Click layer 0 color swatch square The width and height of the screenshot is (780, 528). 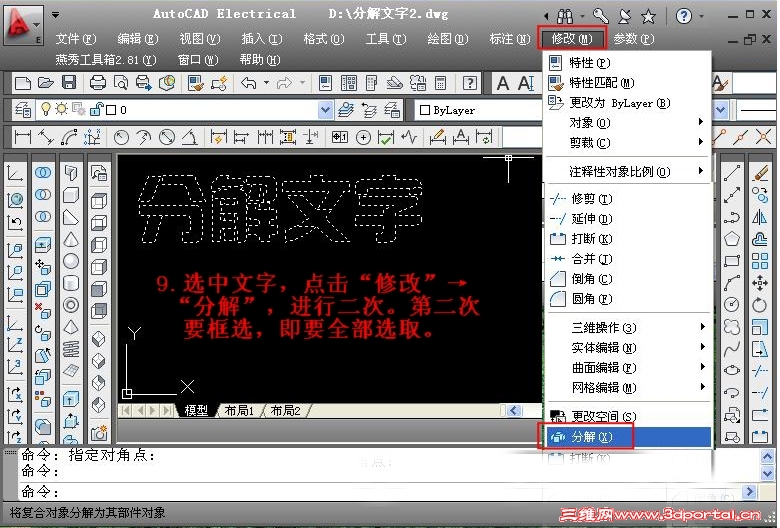(111, 110)
